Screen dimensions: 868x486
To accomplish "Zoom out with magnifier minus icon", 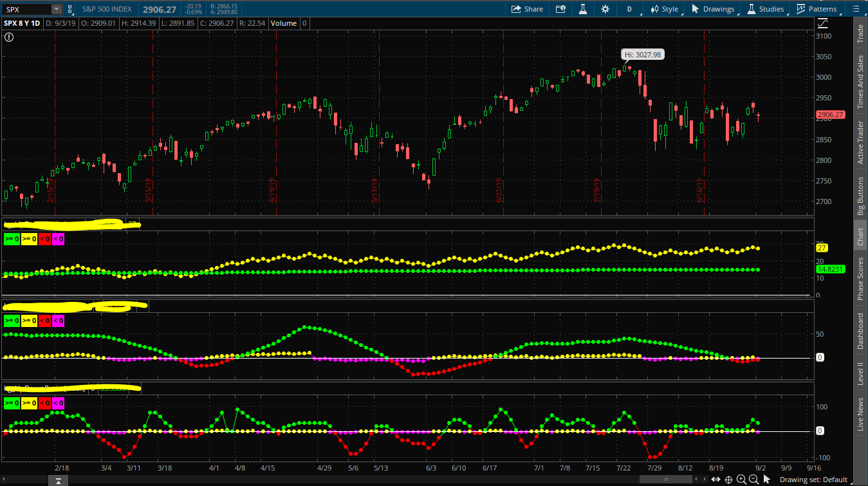I will pyautogui.click(x=753, y=479).
